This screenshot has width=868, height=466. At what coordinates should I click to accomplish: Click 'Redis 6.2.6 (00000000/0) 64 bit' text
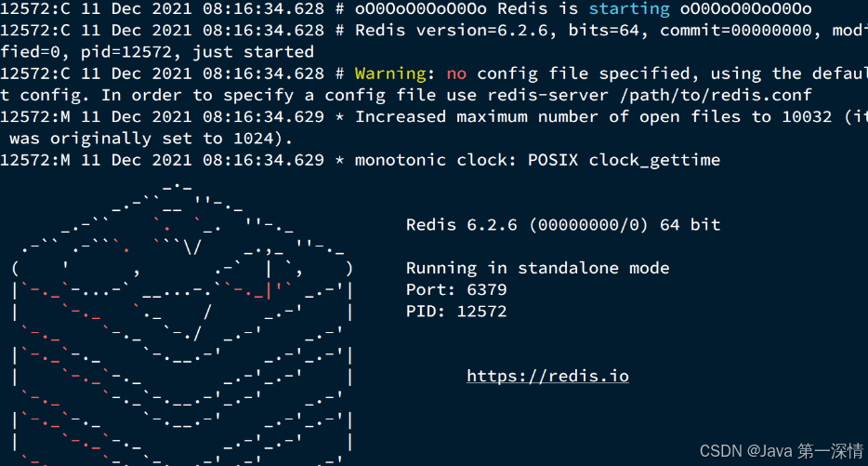tap(563, 225)
